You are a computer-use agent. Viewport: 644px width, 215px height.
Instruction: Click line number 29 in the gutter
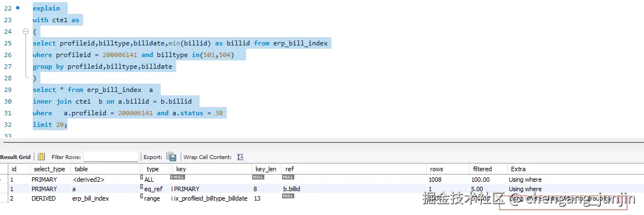pyautogui.click(x=7, y=90)
